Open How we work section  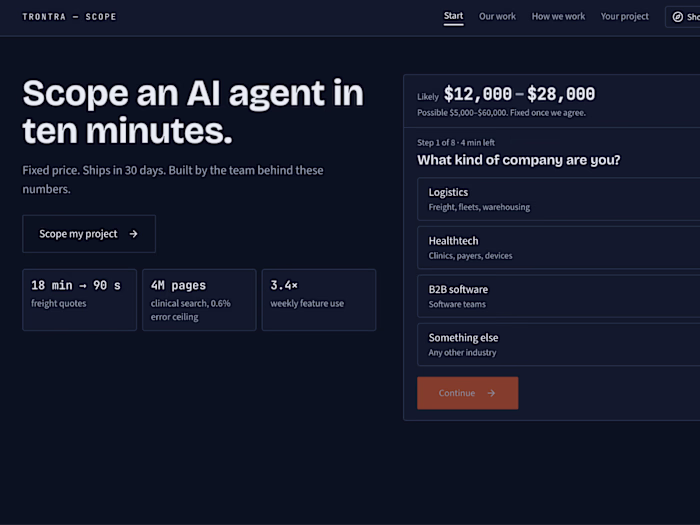pos(558,16)
